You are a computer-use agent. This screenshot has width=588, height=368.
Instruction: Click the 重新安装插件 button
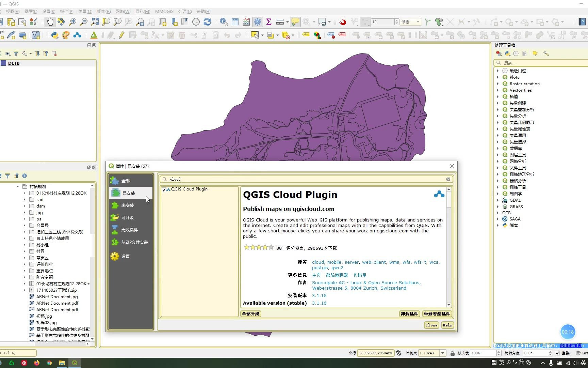pyautogui.click(x=437, y=314)
